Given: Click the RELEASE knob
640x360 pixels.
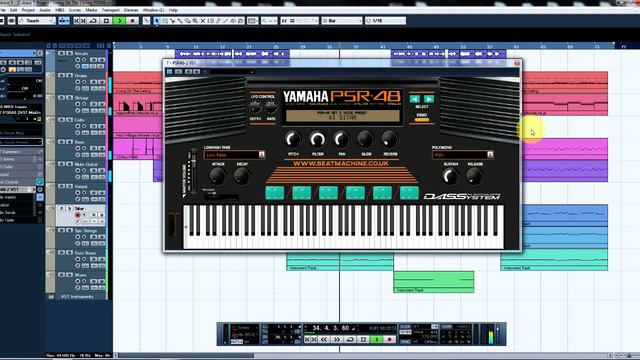Looking at the screenshot, I should click(475, 176).
